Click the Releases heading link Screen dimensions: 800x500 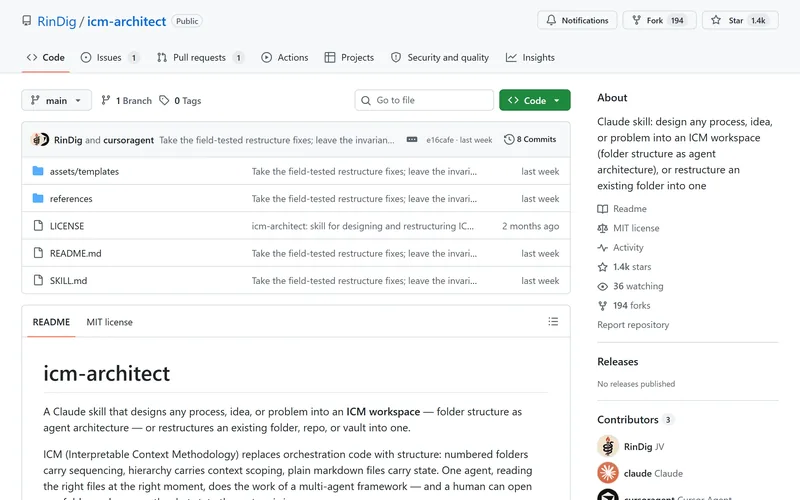[617, 361]
